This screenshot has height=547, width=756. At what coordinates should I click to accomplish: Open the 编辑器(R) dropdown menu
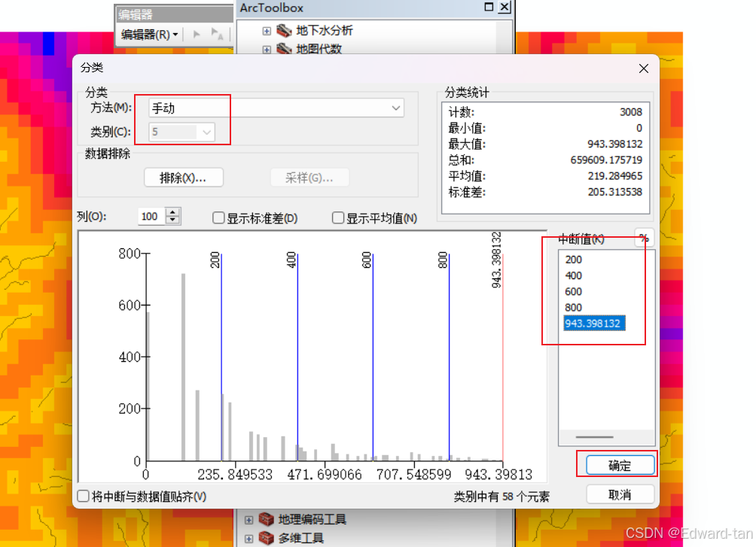coord(149,35)
